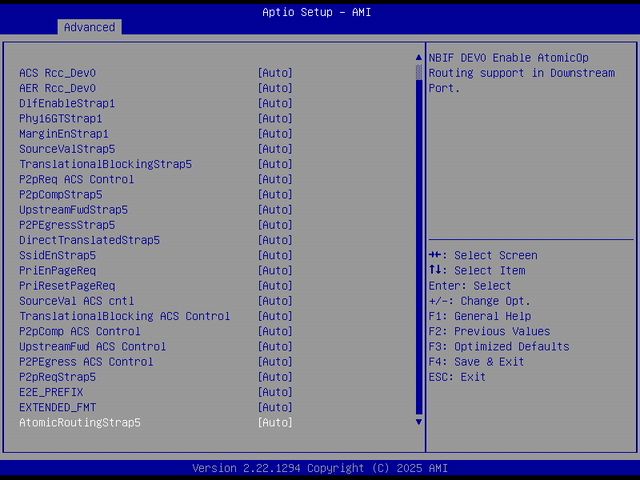Select the highlighted AtomicRoutingStrap5 option
The height and width of the screenshot is (480, 640).
pyautogui.click(x=80, y=423)
